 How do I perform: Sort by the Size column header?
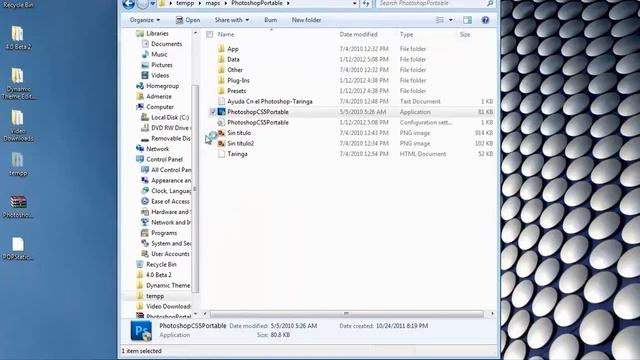click(464, 35)
